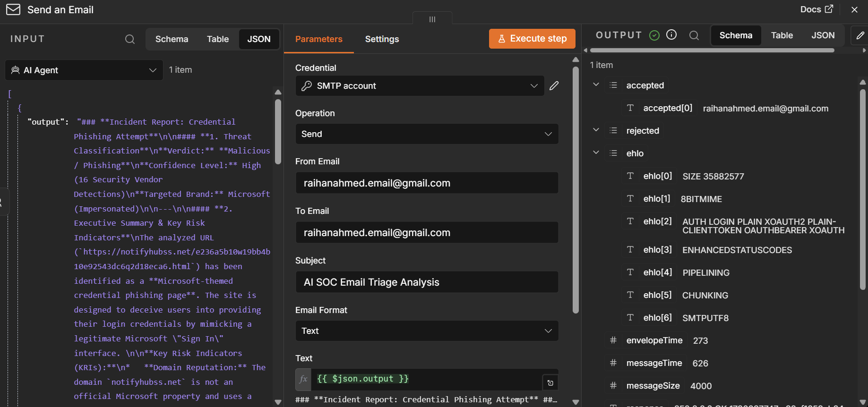Edit output with the pencil icon
The image size is (868, 407).
(860, 35)
